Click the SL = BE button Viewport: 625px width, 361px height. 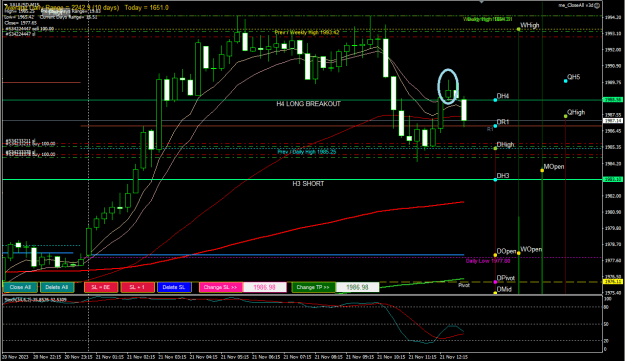(101, 287)
